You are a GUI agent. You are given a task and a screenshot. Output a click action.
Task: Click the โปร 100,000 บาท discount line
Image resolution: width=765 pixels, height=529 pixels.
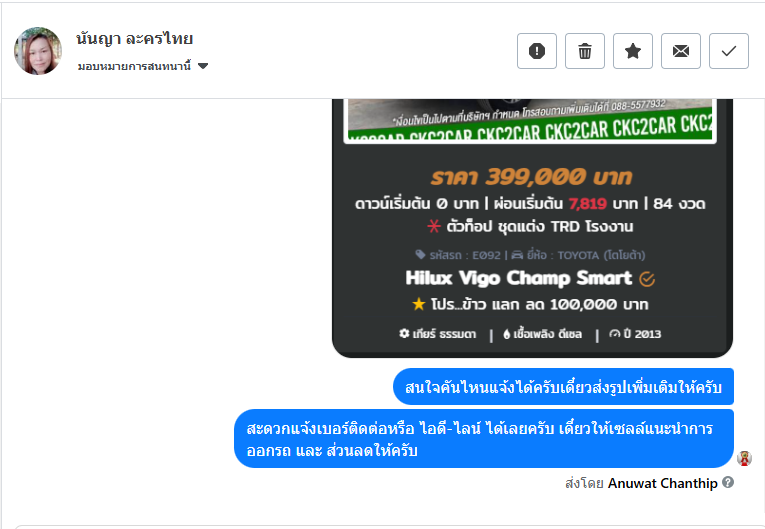530,305
